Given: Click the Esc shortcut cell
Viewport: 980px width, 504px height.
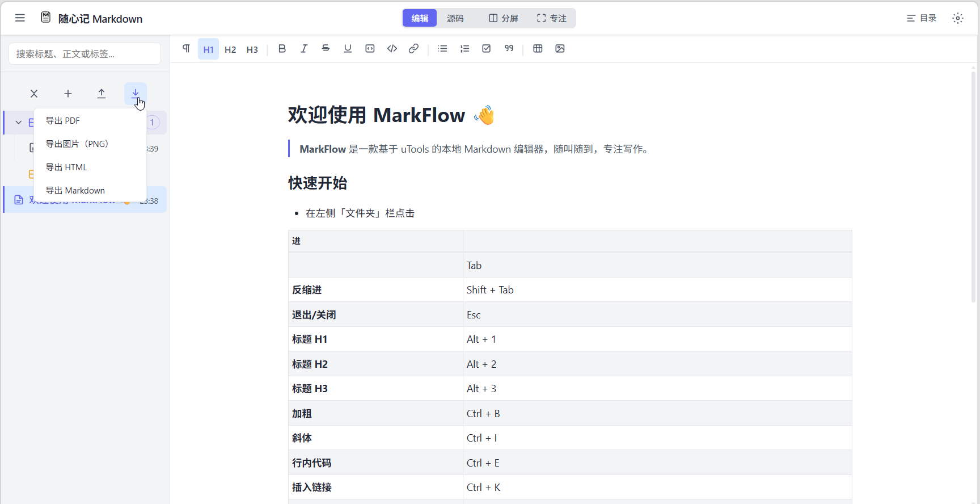Looking at the screenshot, I should point(657,315).
